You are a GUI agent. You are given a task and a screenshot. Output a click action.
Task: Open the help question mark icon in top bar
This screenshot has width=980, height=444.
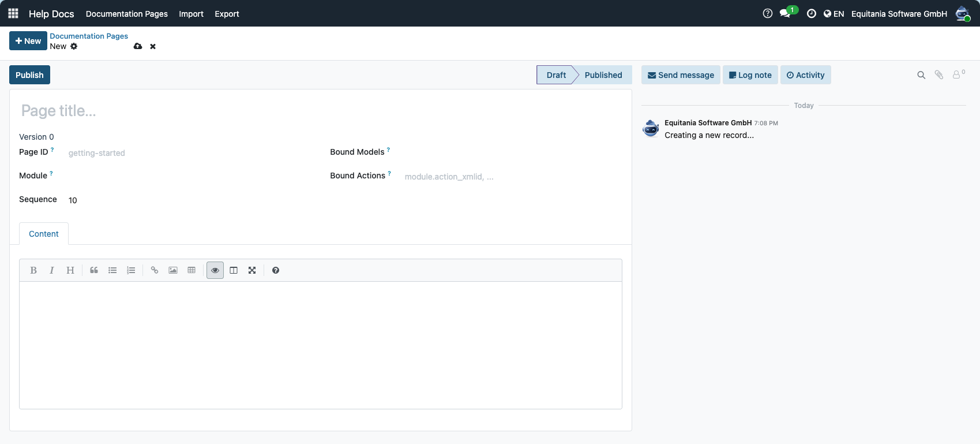point(768,13)
